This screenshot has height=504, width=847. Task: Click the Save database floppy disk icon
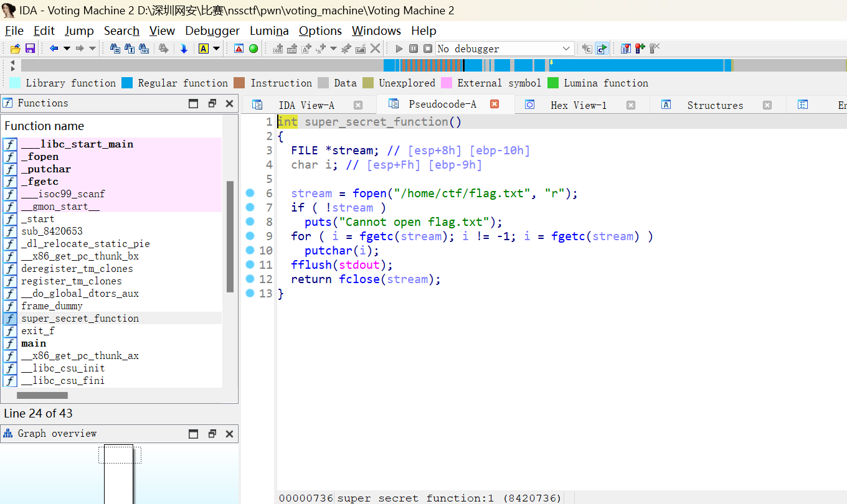coord(30,49)
